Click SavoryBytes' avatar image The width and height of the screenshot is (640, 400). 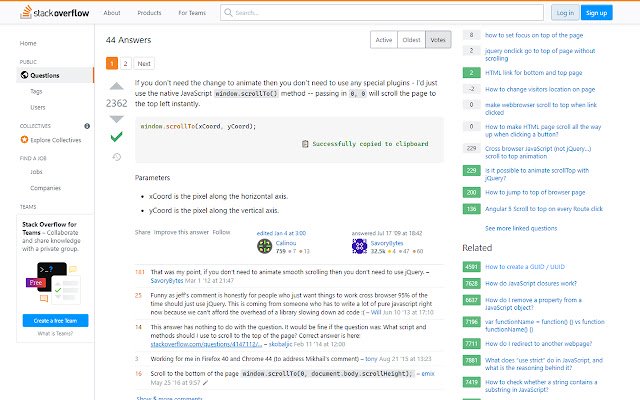pyautogui.click(x=359, y=247)
